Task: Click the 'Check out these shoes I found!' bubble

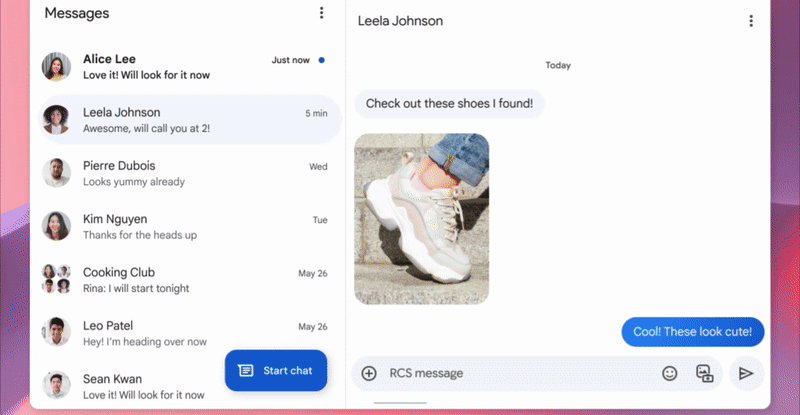Action: tap(449, 104)
